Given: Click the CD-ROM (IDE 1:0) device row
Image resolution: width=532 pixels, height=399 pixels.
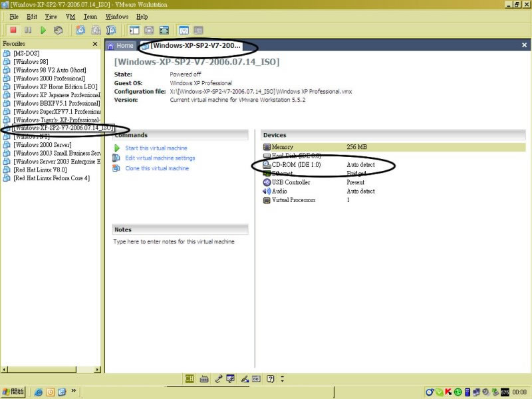Looking at the screenshot, I should coord(394,164).
